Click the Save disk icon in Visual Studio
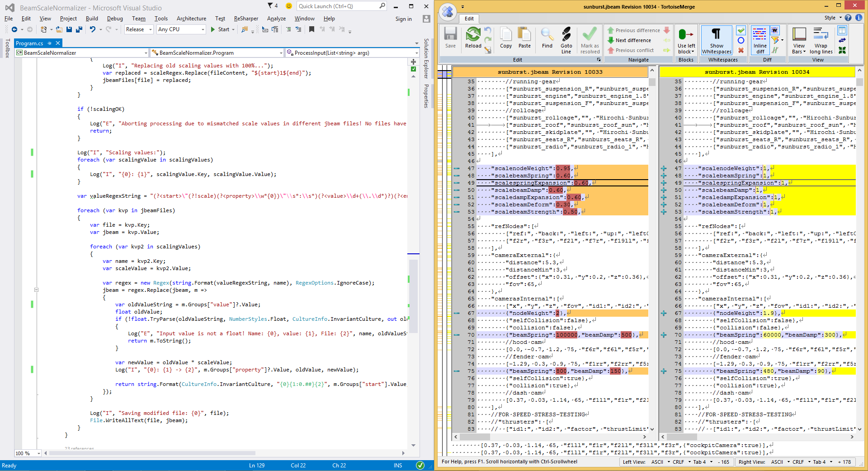868x471 pixels. [x=69, y=29]
